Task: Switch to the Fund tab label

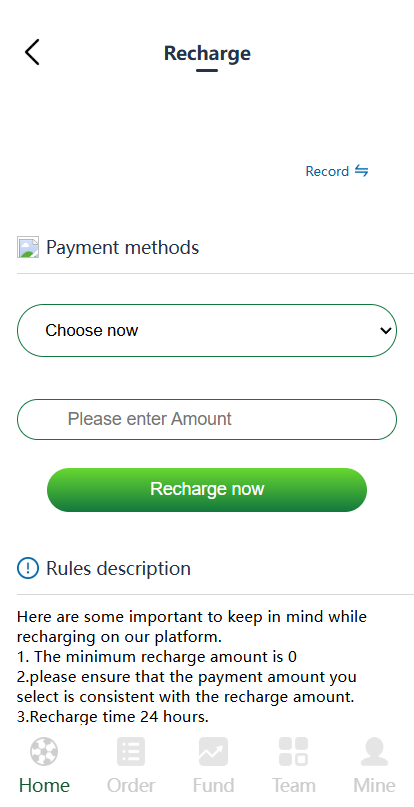Action: 213,786
